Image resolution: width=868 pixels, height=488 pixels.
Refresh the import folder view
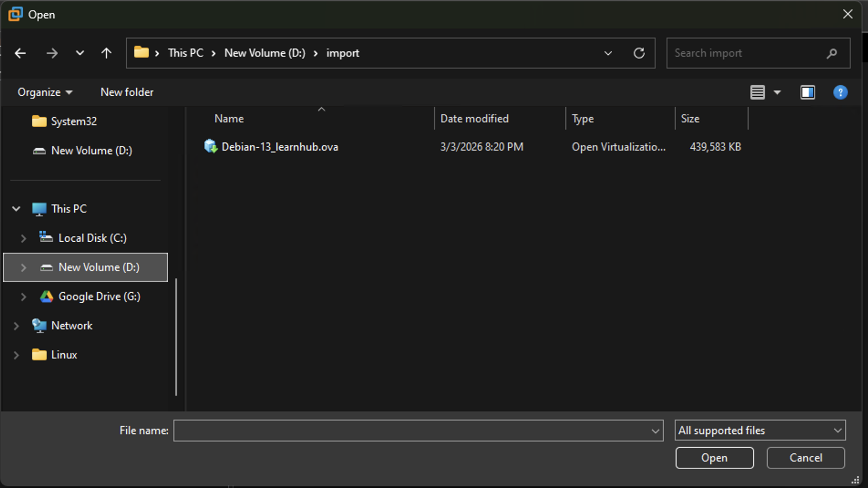tap(639, 53)
